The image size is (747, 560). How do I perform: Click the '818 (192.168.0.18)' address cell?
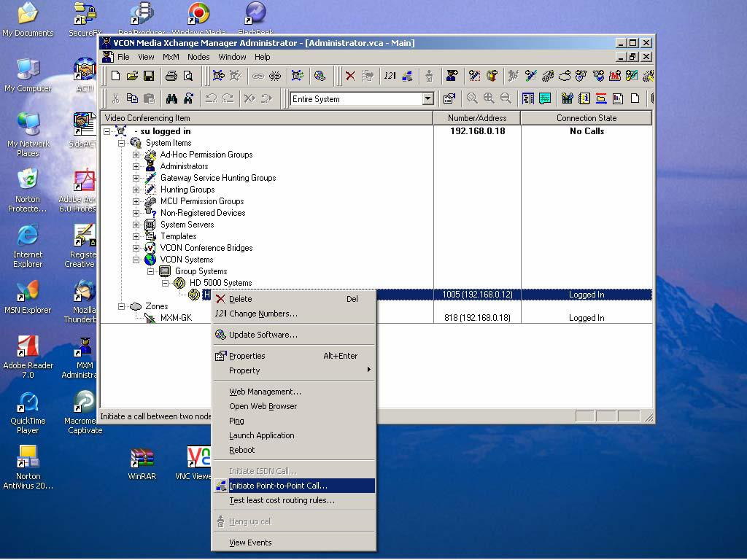click(x=477, y=318)
